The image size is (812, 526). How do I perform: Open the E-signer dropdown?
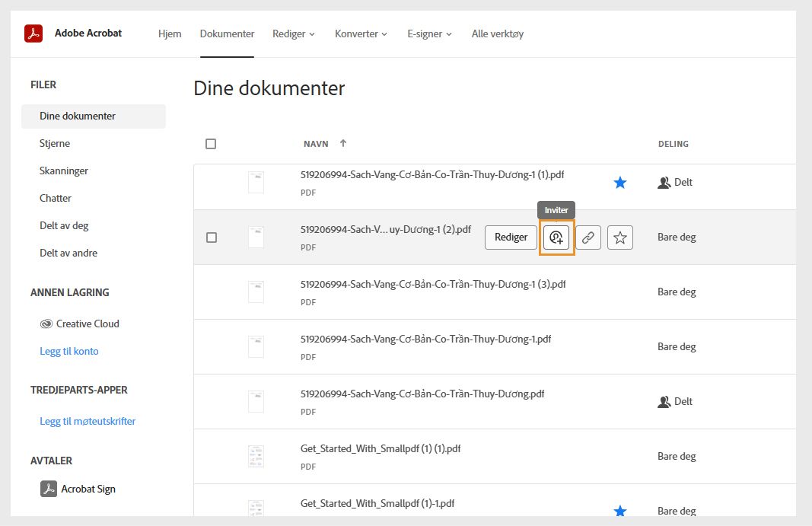pos(430,33)
